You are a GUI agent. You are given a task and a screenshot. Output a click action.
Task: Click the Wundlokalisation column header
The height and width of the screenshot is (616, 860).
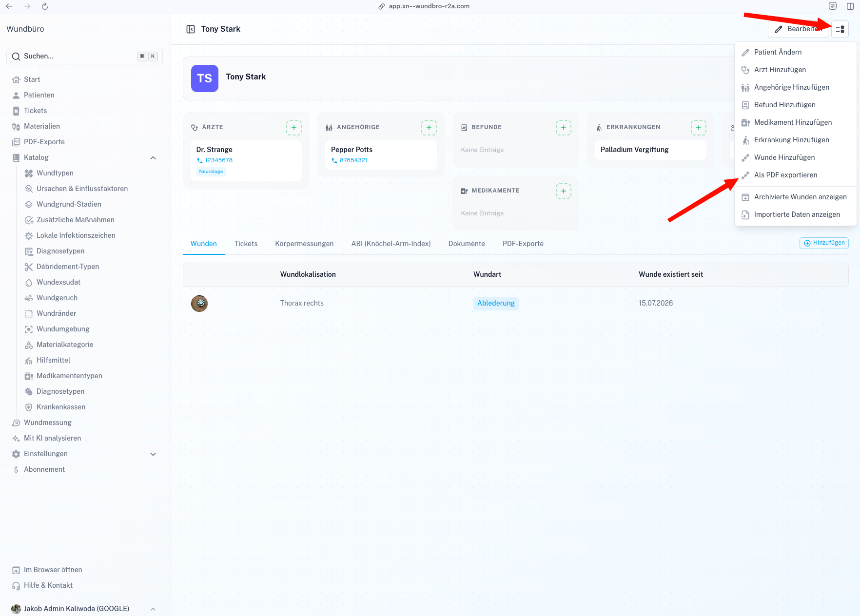click(308, 274)
